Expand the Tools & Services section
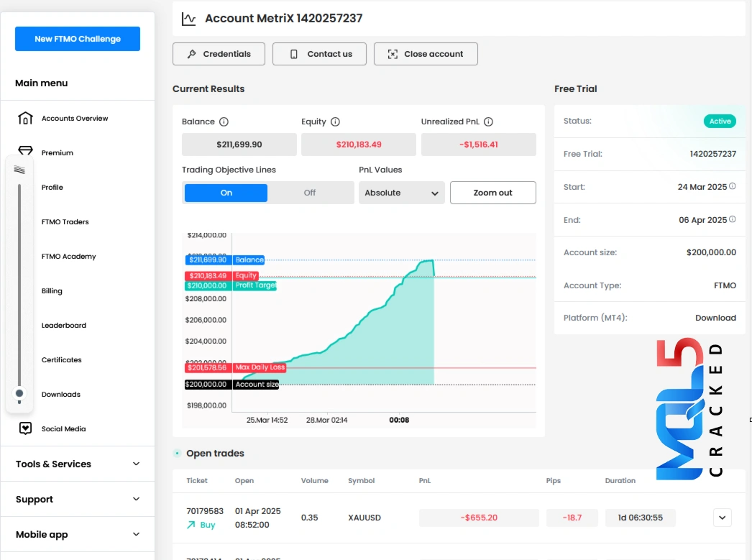This screenshot has width=752, height=560. click(x=78, y=464)
